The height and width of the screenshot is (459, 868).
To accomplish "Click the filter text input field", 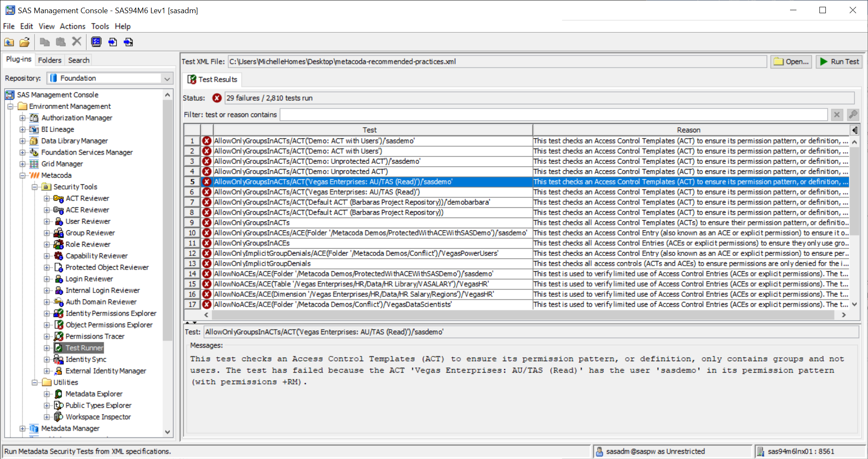I will (553, 115).
